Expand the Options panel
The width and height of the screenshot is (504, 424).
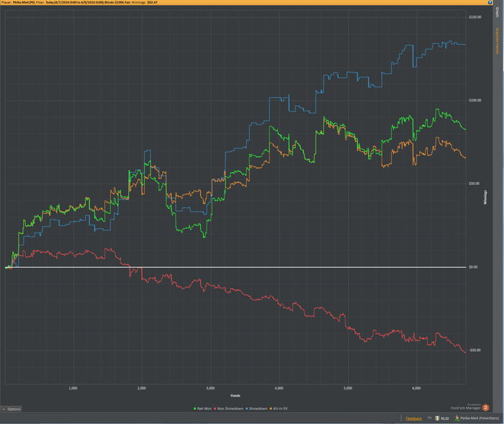tap(12, 409)
